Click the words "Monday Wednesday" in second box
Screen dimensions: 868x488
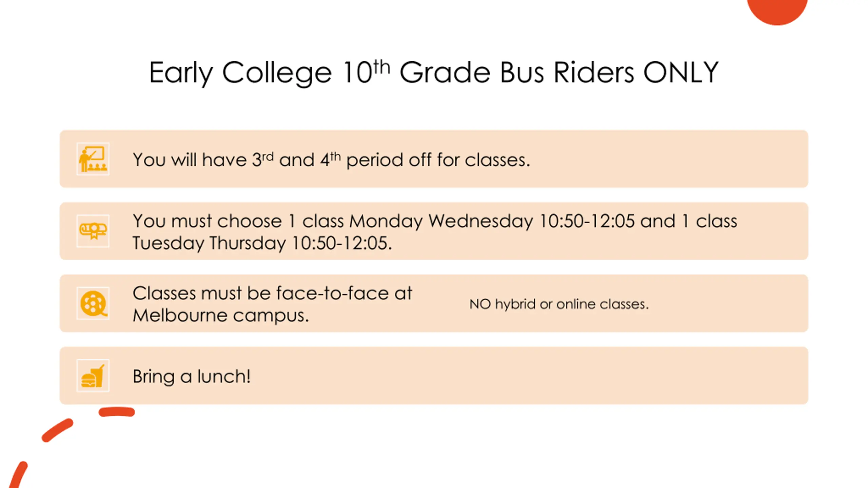(x=441, y=221)
